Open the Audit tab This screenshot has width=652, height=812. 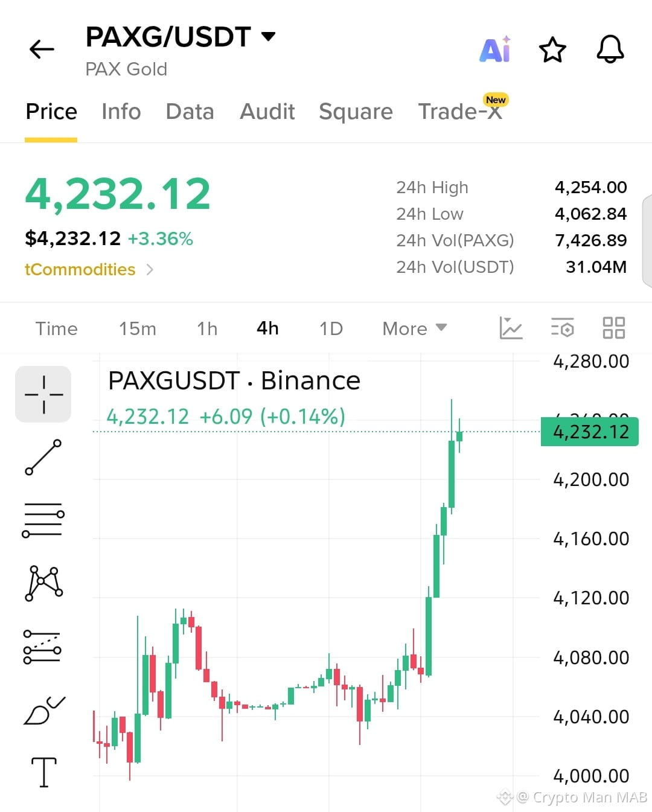pos(267,112)
